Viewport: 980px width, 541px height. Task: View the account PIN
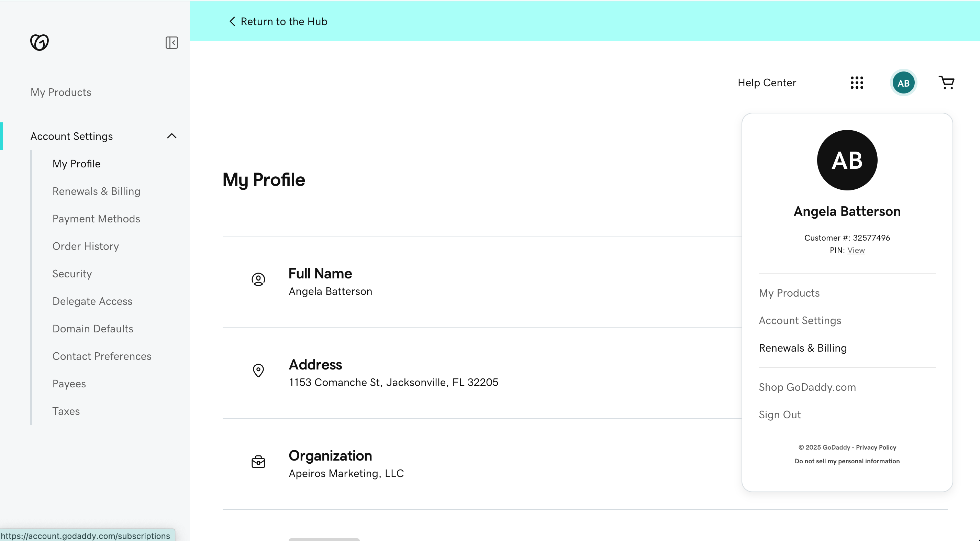click(x=856, y=250)
